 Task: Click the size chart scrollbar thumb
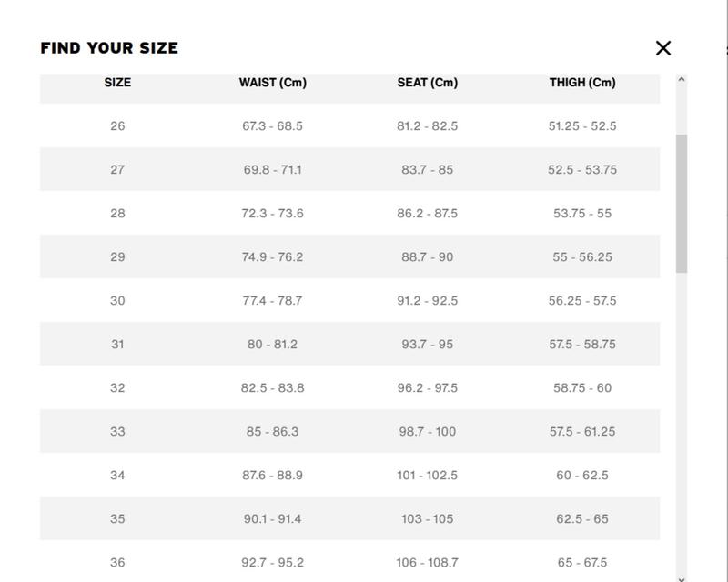coord(681,204)
